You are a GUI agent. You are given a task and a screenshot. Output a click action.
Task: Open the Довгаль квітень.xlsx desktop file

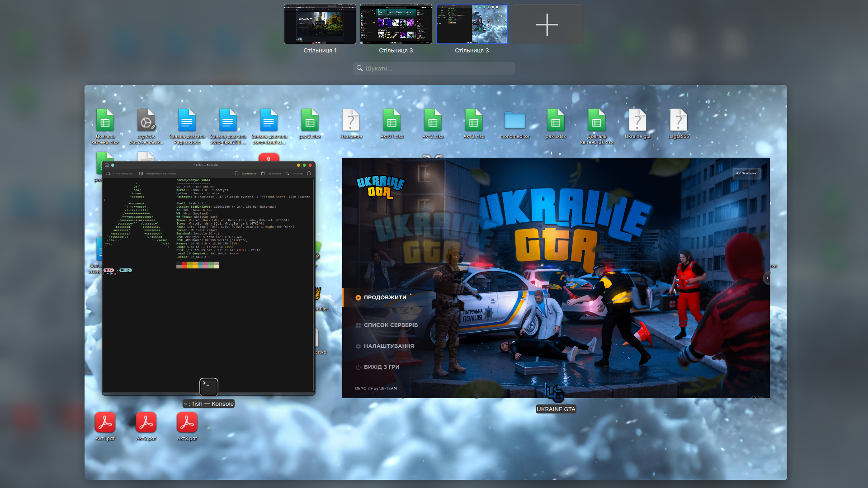point(105,121)
